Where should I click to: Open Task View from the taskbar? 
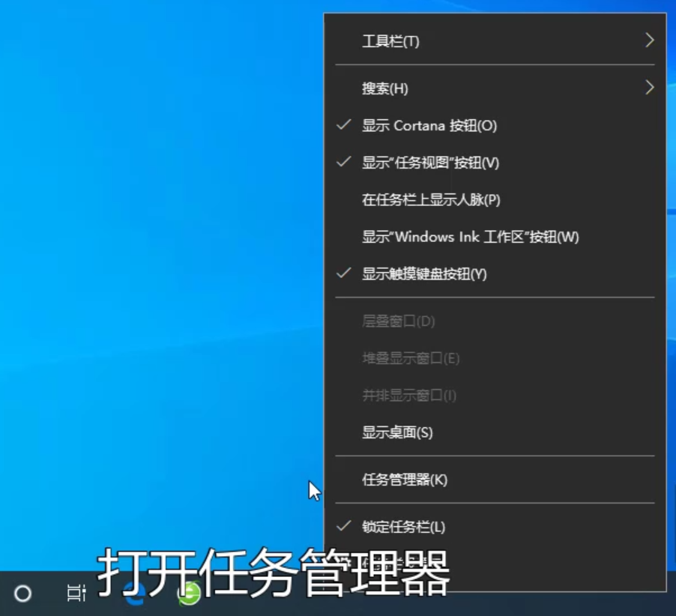click(76, 594)
